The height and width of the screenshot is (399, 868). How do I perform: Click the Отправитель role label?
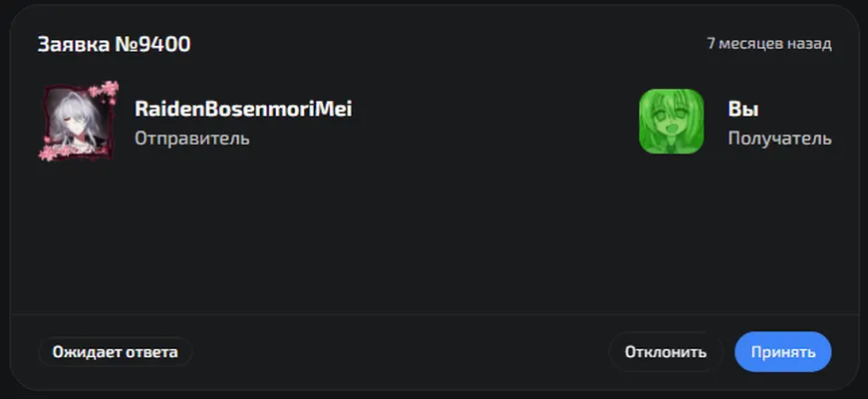192,138
